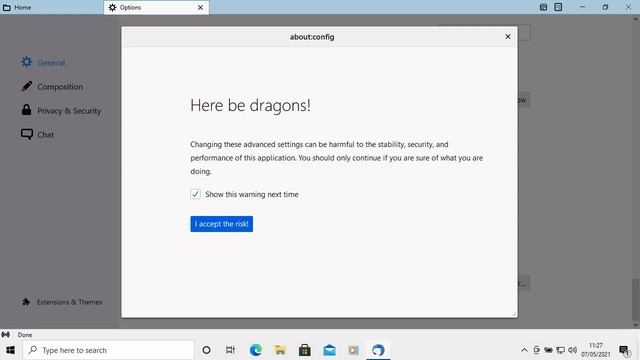Open the tasks icon in tab bar
The width and height of the screenshot is (640, 360).
558,7
